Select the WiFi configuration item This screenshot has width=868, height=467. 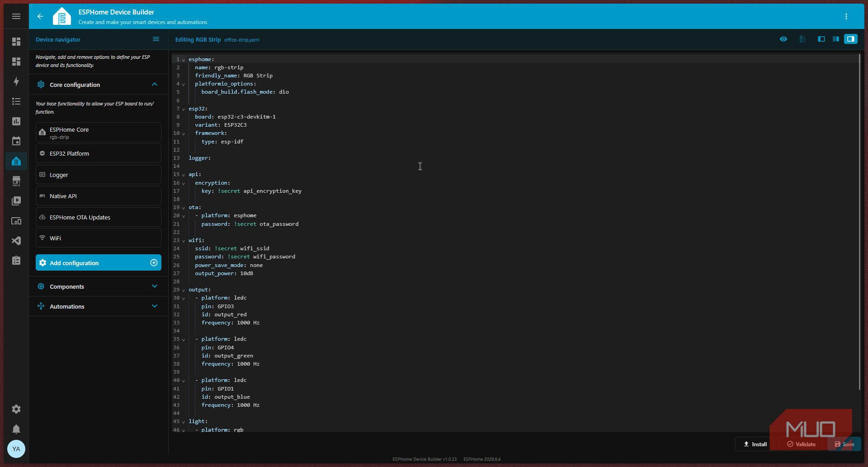tap(99, 238)
